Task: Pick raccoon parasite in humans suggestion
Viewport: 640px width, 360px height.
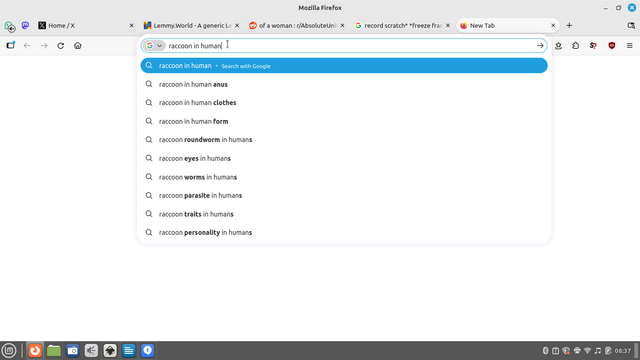Action: (344, 196)
